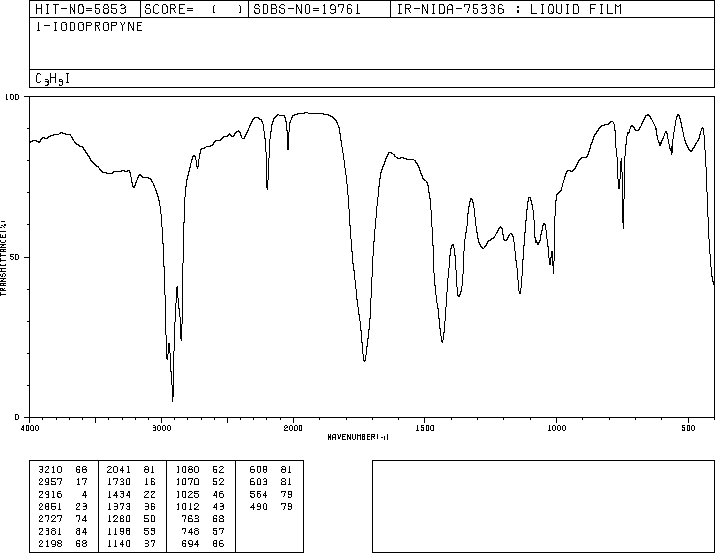Click the sharp absorption dip near 2198

click(267, 188)
